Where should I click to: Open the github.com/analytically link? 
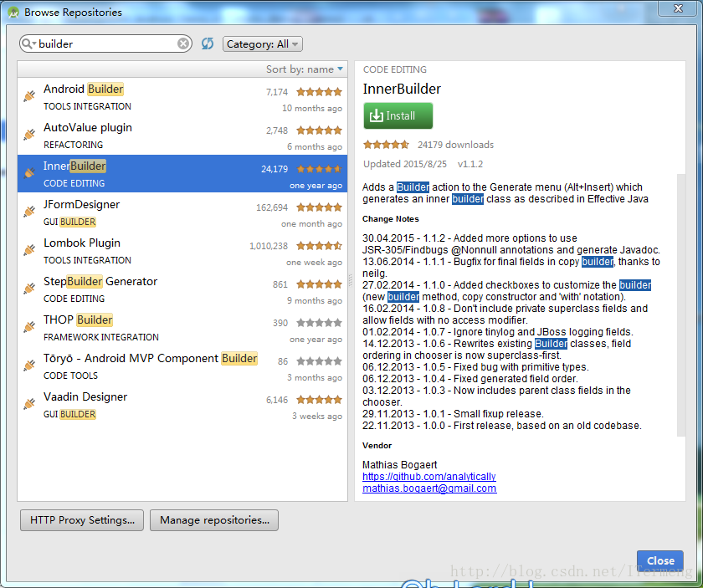tap(429, 477)
